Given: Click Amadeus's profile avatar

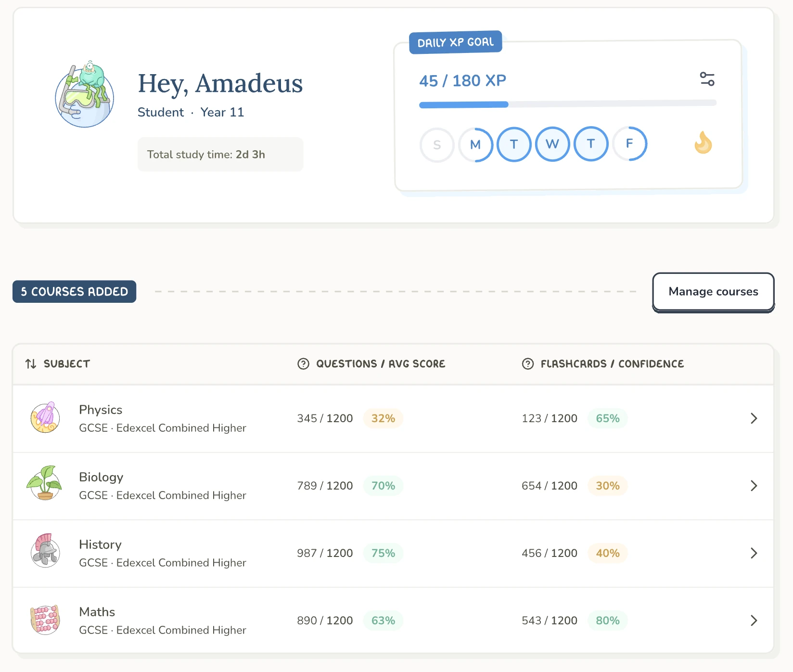Looking at the screenshot, I should coord(85,94).
